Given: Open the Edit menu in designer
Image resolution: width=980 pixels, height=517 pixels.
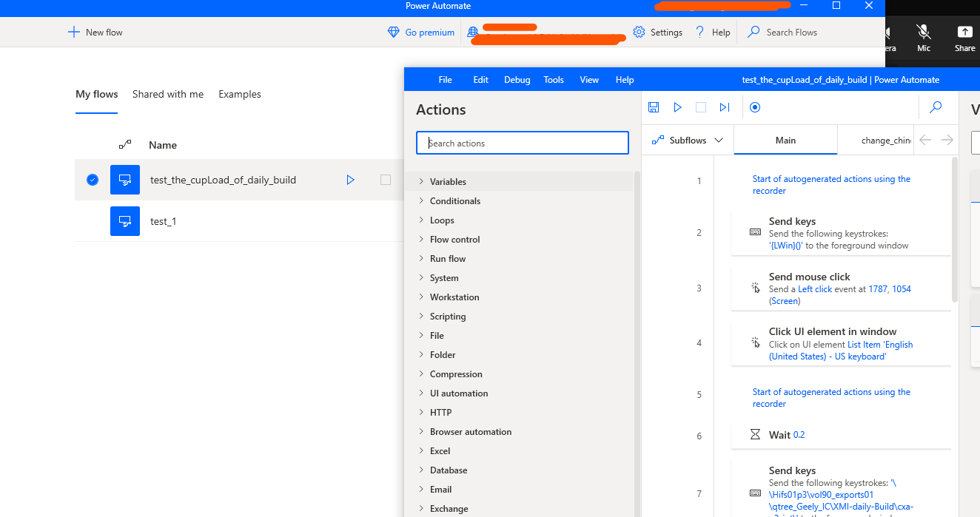Looking at the screenshot, I should click(x=481, y=80).
